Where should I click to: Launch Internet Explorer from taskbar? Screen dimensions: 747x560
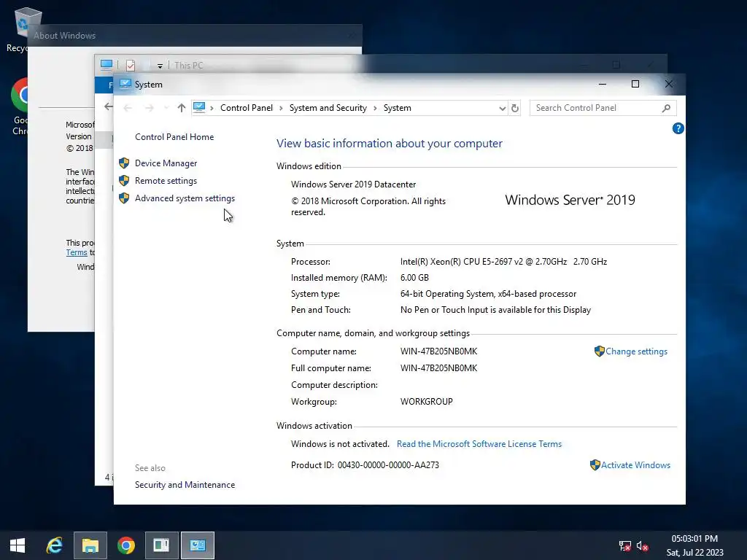tap(54, 545)
